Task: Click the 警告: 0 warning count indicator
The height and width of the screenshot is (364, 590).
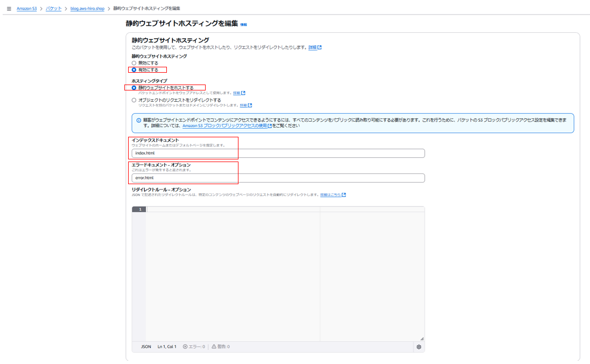Action: tap(221, 347)
